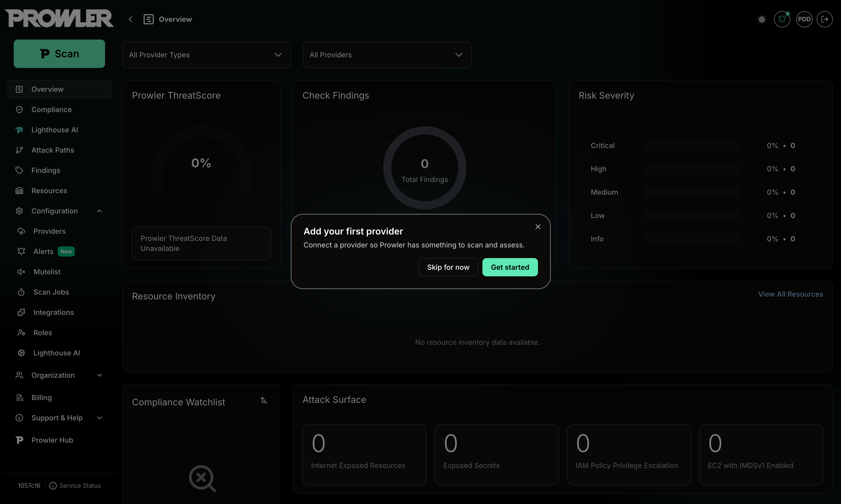Click the Attack Paths branch icon
The image size is (841, 504).
(x=19, y=150)
